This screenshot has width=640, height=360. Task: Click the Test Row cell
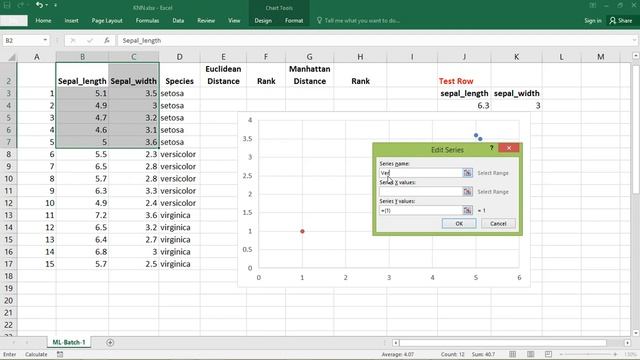coord(464,75)
